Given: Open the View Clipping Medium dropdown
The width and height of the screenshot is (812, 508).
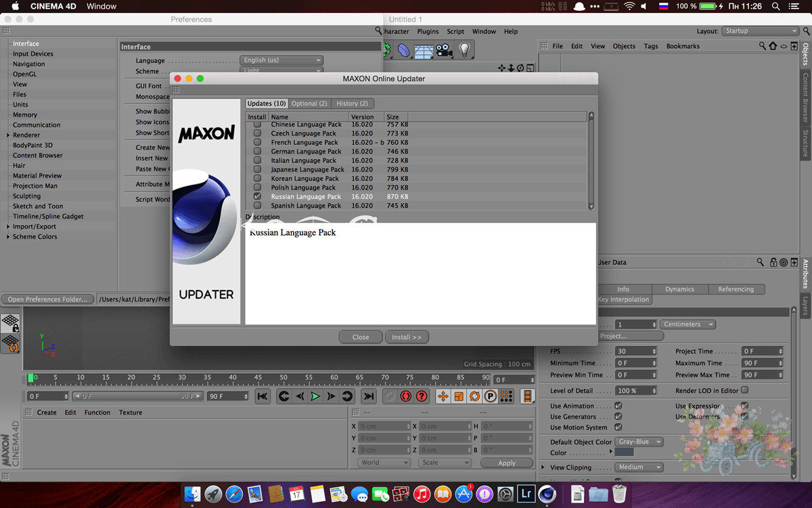Looking at the screenshot, I should 639,467.
